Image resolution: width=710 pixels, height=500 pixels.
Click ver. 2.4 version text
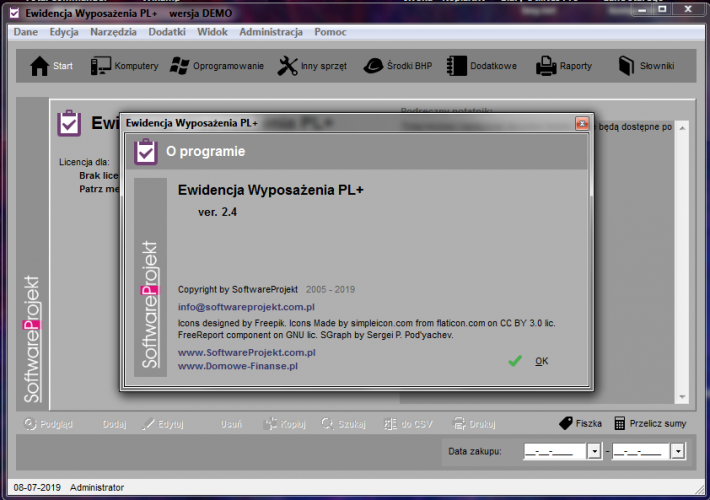217,212
